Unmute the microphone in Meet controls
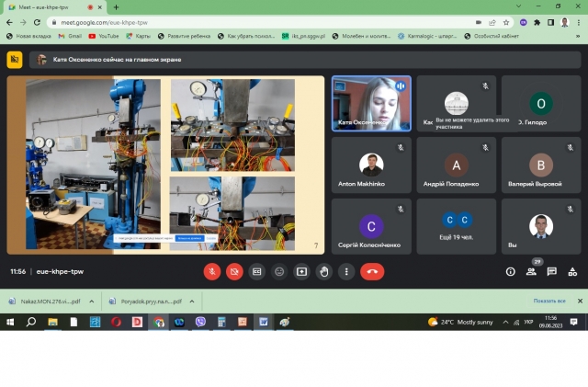Screen dimensions: 588x387 click(x=212, y=271)
